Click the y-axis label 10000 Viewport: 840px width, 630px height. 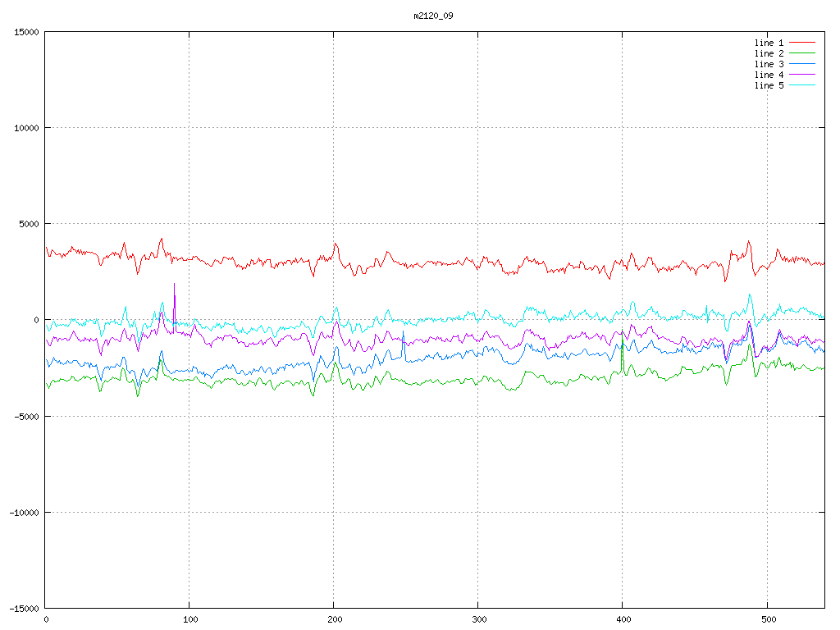(26, 128)
